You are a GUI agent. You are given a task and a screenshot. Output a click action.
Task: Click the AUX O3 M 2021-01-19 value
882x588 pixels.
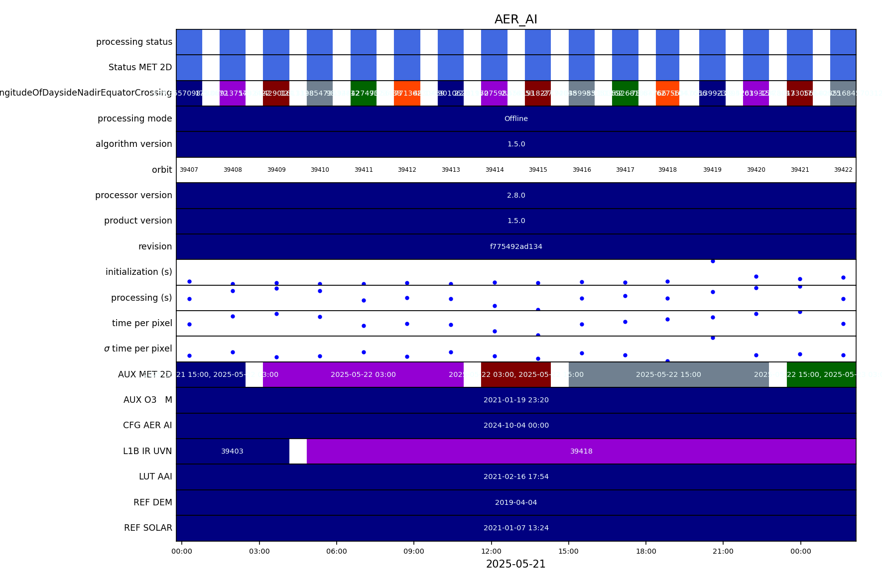tap(515, 400)
